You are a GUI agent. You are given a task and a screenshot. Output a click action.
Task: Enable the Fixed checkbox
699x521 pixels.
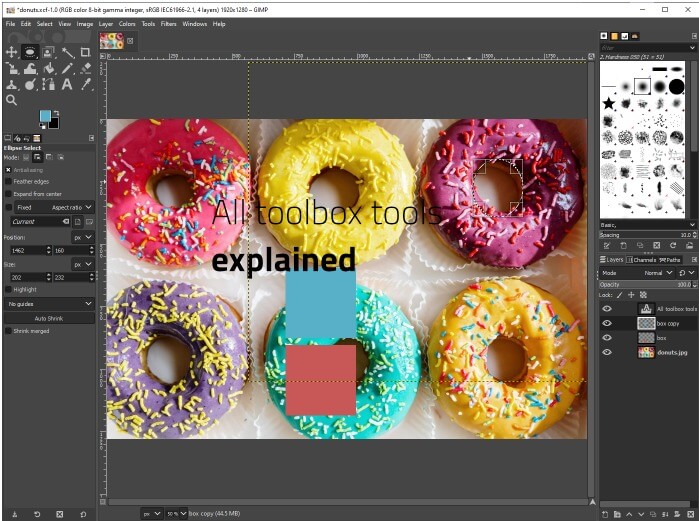point(8,207)
